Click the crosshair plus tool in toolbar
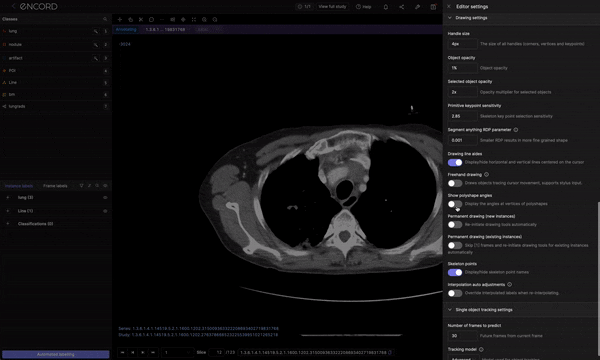 click(120, 20)
